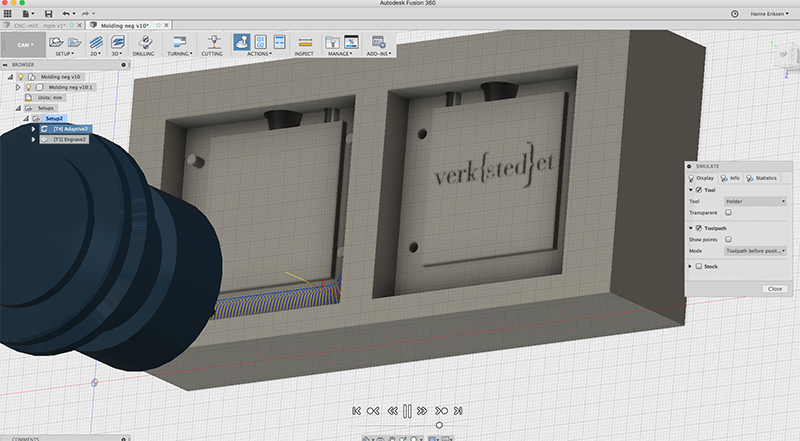Open the CAM workspace dropdown
Viewport: 800px width, 441px height.
[x=24, y=45]
